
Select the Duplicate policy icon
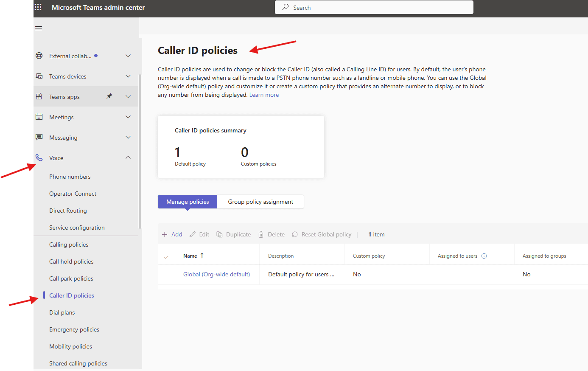click(x=220, y=234)
